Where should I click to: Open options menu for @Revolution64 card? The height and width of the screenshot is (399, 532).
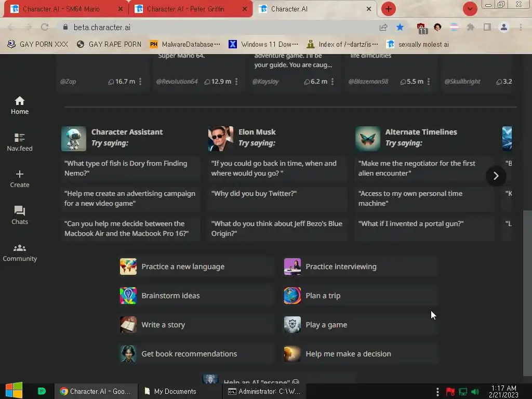pos(236,82)
